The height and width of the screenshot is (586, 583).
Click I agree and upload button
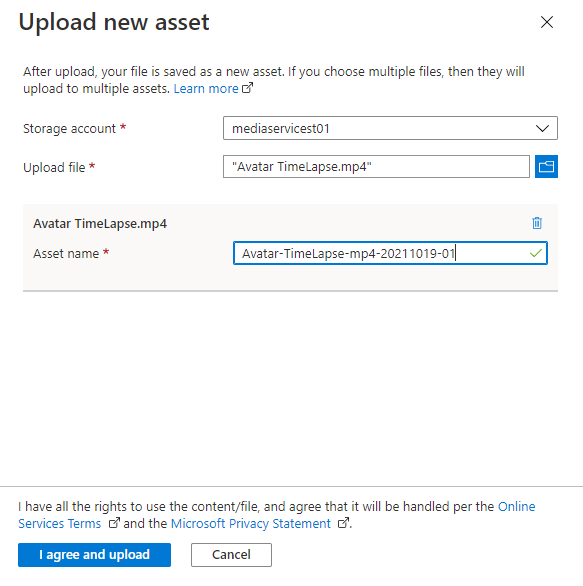[x=95, y=555]
